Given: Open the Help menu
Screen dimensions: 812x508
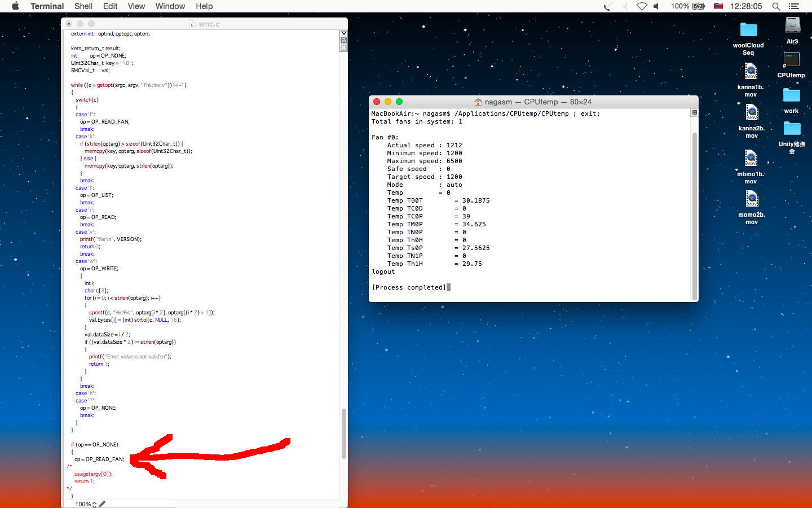Looking at the screenshot, I should coord(204,6).
